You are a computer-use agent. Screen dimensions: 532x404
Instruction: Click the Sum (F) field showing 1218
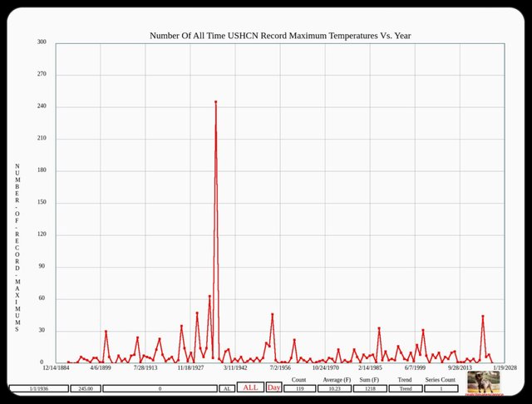click(x=370, y=388)
